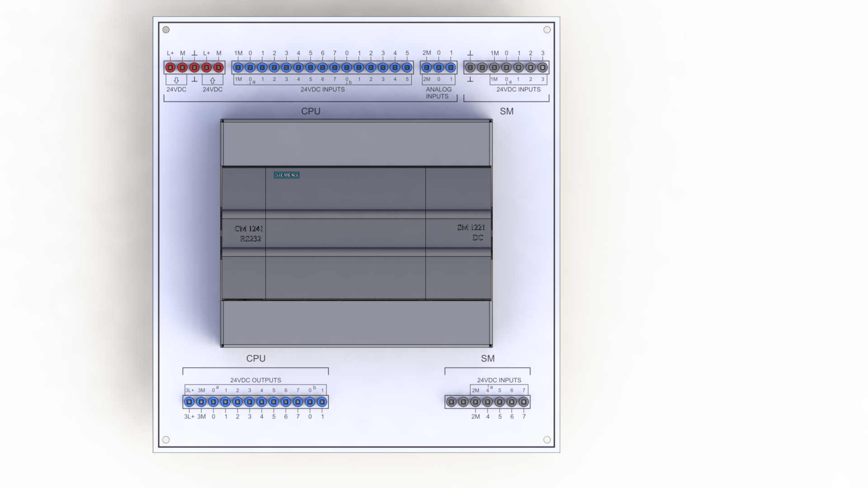This screenshot has height=488, width=868.
Task: Click the gray terminal 7 in bottom SM row
Action: (524, 402)
